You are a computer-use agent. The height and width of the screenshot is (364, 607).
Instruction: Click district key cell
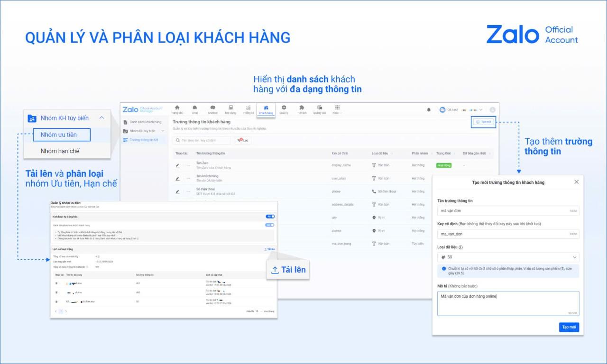coord(336,231)
